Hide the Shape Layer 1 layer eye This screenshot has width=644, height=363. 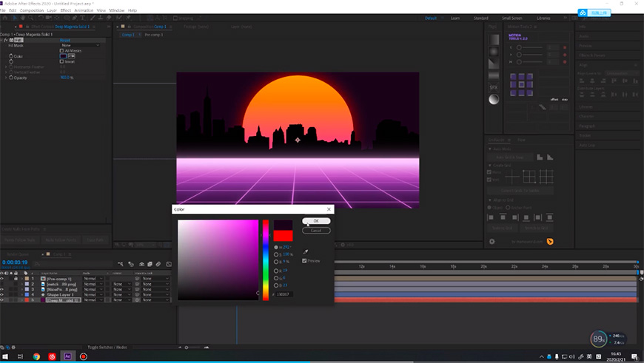point(1,294)
